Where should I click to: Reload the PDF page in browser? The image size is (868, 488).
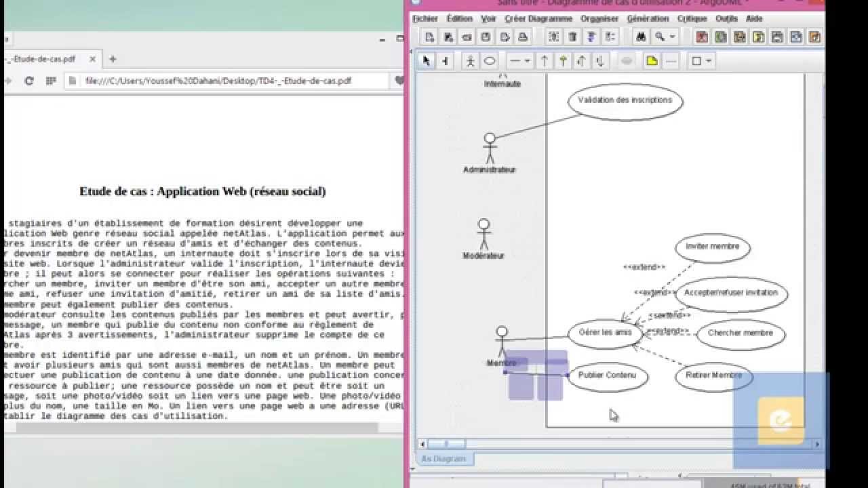pos(28,81)
